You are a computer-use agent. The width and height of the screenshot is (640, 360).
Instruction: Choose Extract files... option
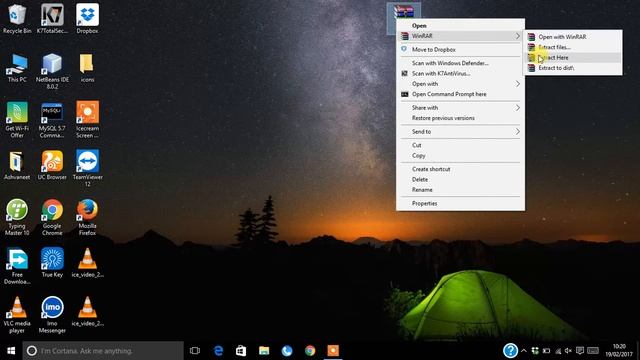point(573,47)
